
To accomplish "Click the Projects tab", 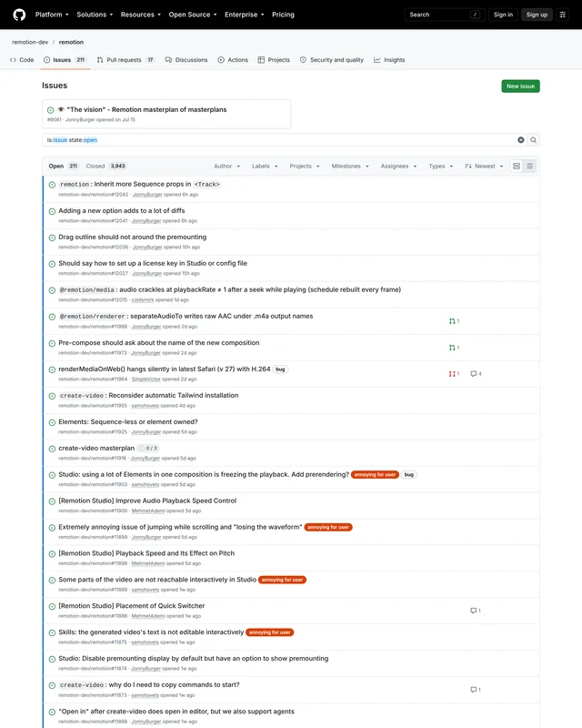I will coord(274,60).
